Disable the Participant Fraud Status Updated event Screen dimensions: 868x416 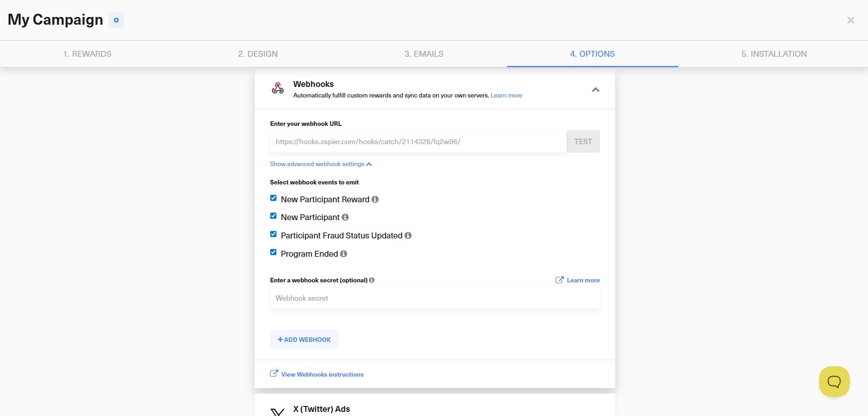tap(273, 234)
